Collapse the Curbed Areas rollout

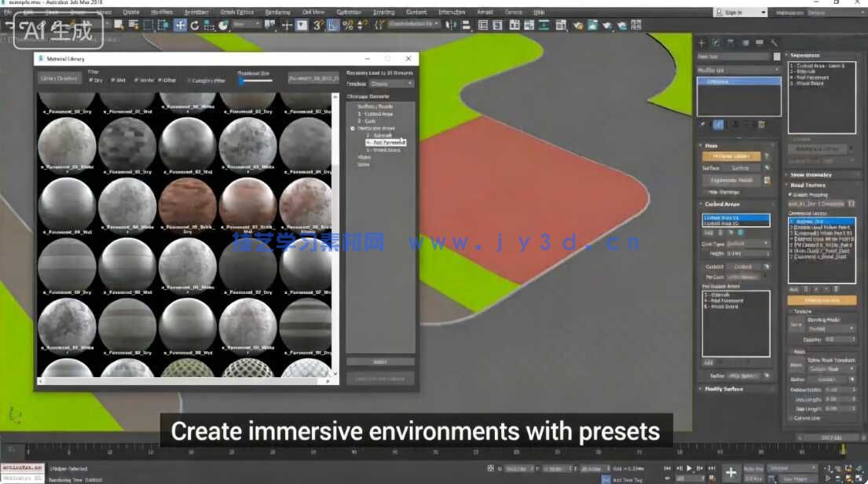[723, 204]
